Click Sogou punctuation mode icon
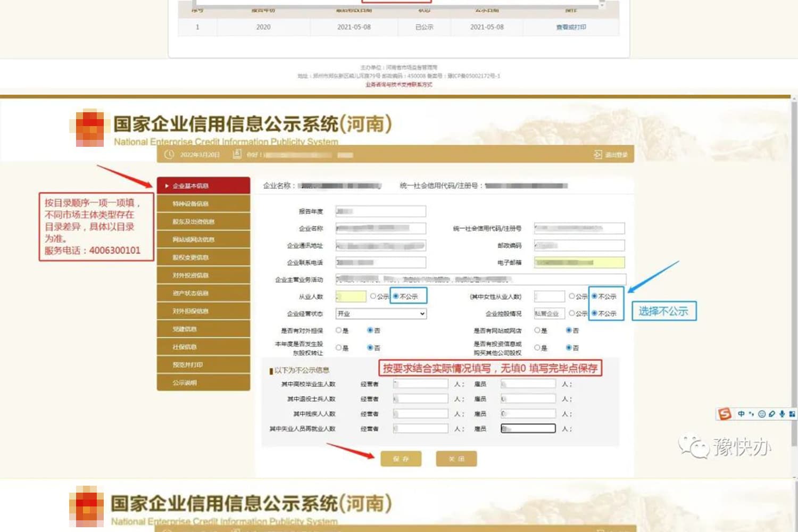Viewport: 798px width, 532px height. point(751,414)
